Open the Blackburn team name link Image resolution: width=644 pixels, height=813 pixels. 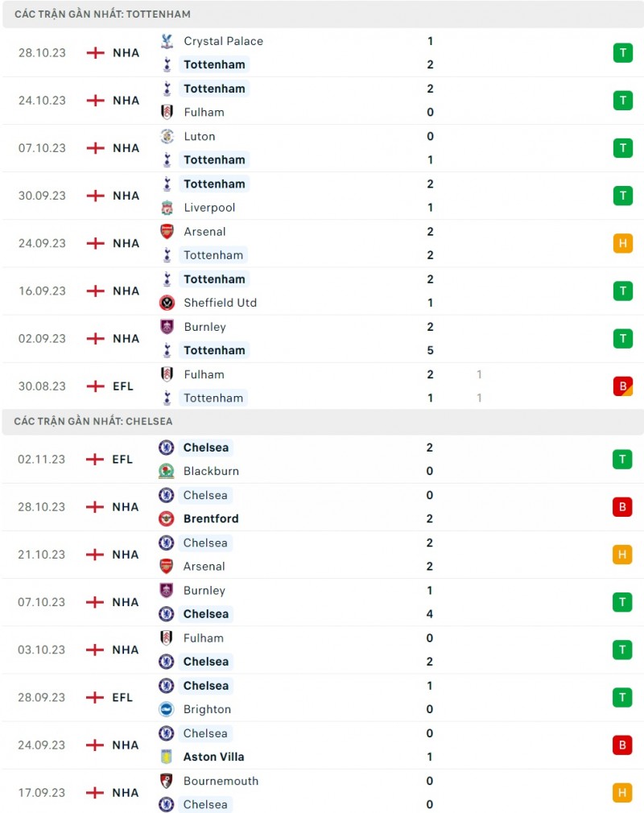click(211, 471)
